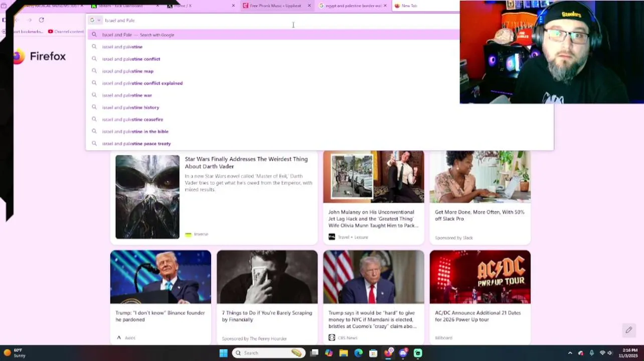Open Copilot from the taskbar
Viewport: 644px width, 361px height.
(329, 353)
